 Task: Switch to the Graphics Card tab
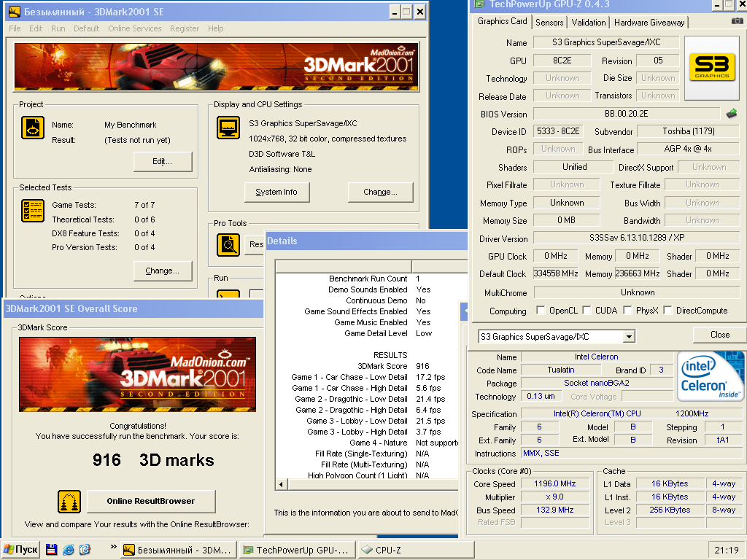(x=502, y=21)
